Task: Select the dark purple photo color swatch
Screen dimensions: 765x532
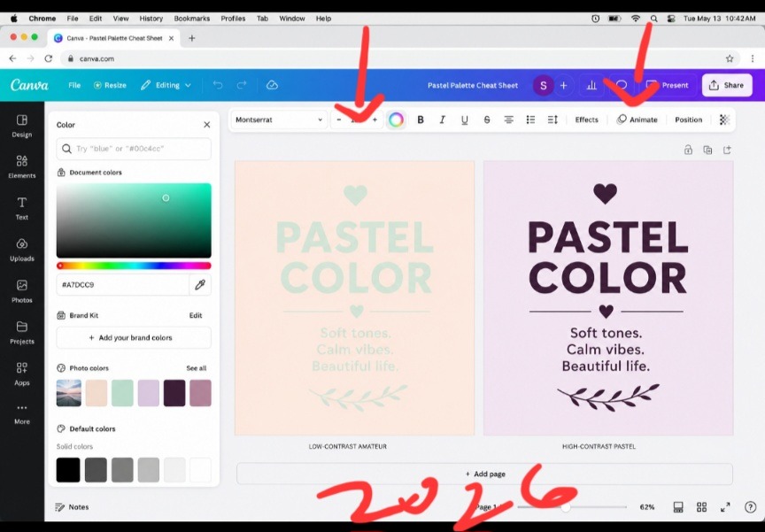Action: pyautogui.click(x=174, y=393)
